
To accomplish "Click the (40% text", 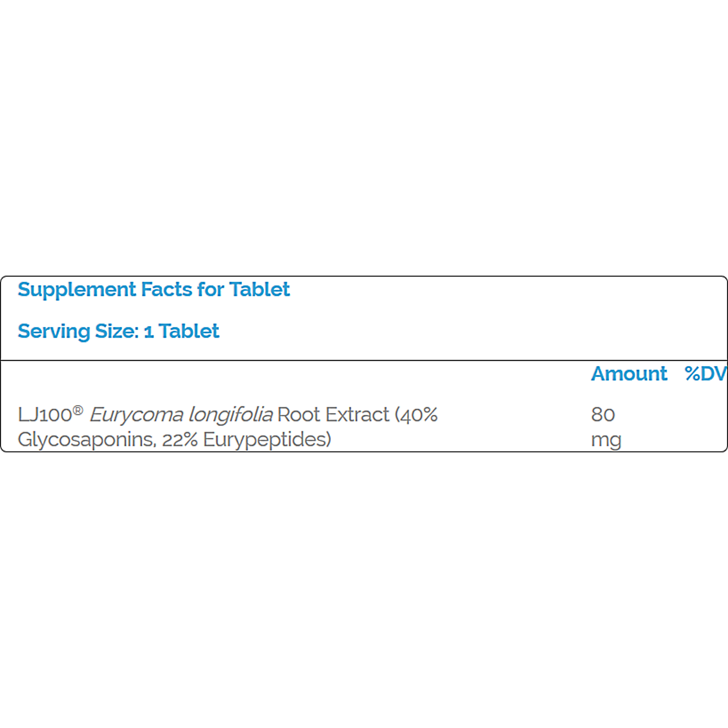I will point(416,415).
